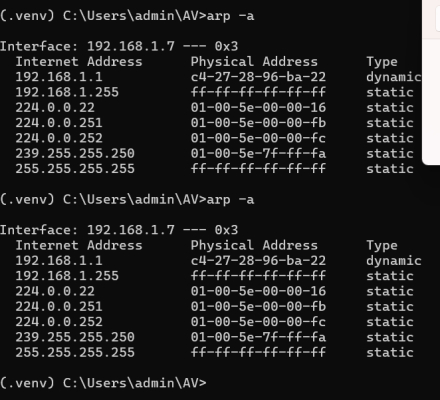Viewport: 440px width, 400px height.
Task: Select gateway MAC c4-27-28-96-ba-22 in second table
Action: point(258,261)
